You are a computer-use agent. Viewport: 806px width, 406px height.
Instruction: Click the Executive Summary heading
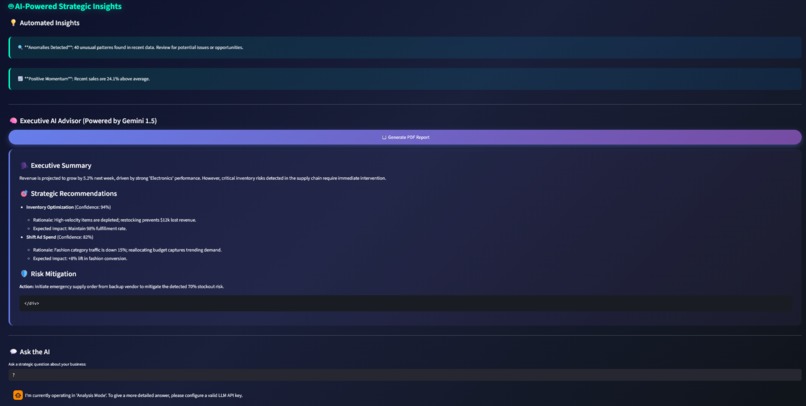coord(61,165)
